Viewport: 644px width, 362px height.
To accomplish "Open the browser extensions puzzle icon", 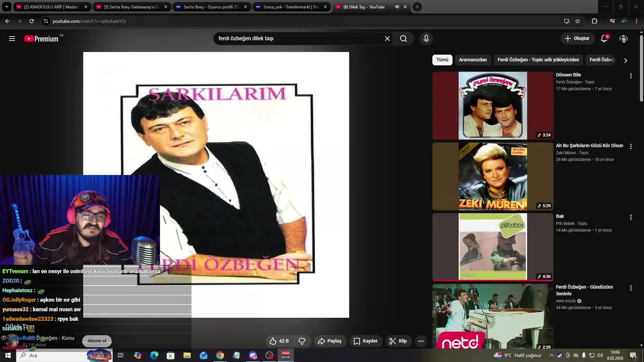I will coord(595,21).
